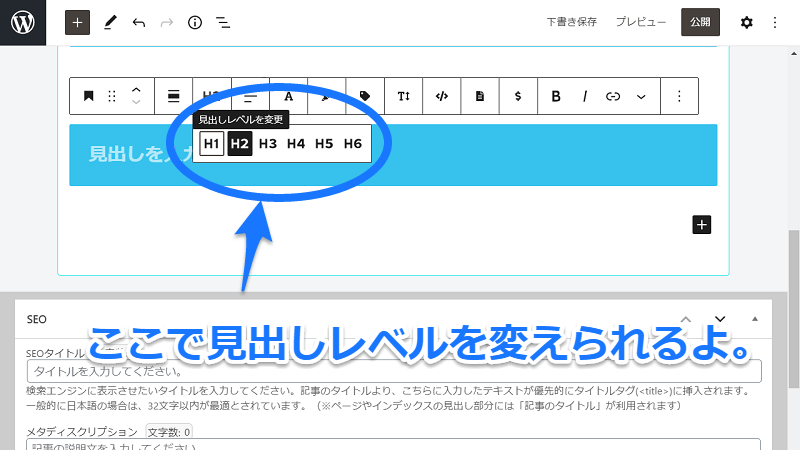Toggle bold formatting in block toolbar

tap(556, 96)
